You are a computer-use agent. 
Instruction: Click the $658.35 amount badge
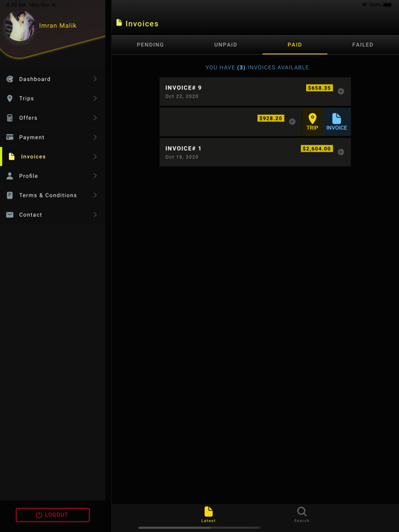pyautogui.click(x=319, y=88)
